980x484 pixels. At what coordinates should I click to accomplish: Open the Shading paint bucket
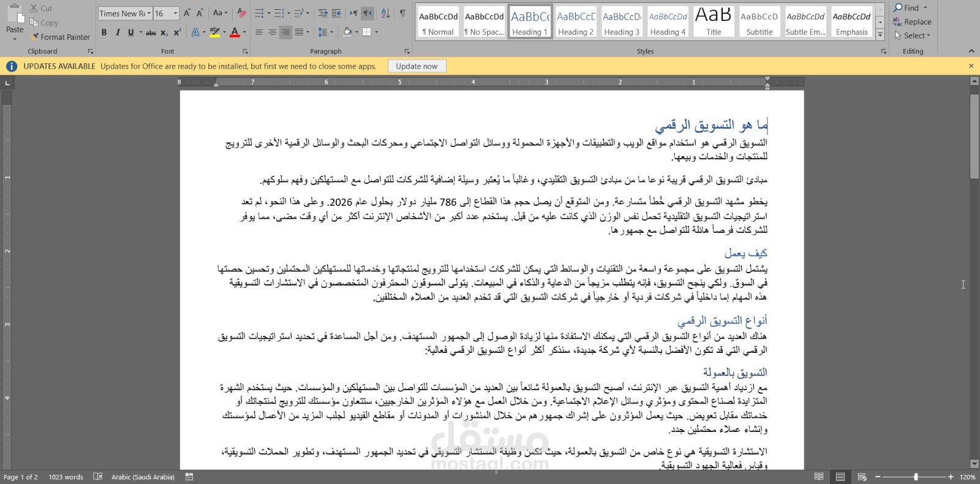pos(347,32)
